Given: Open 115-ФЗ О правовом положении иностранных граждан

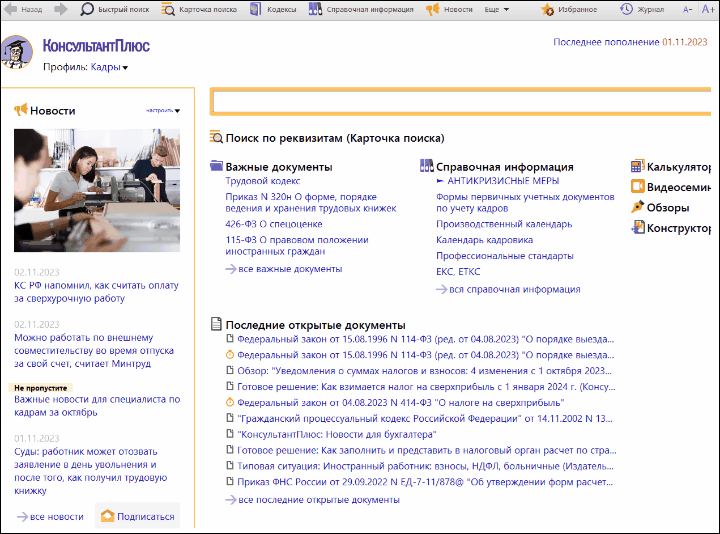Looking at the screenshot, I should [x=297, y=246].
